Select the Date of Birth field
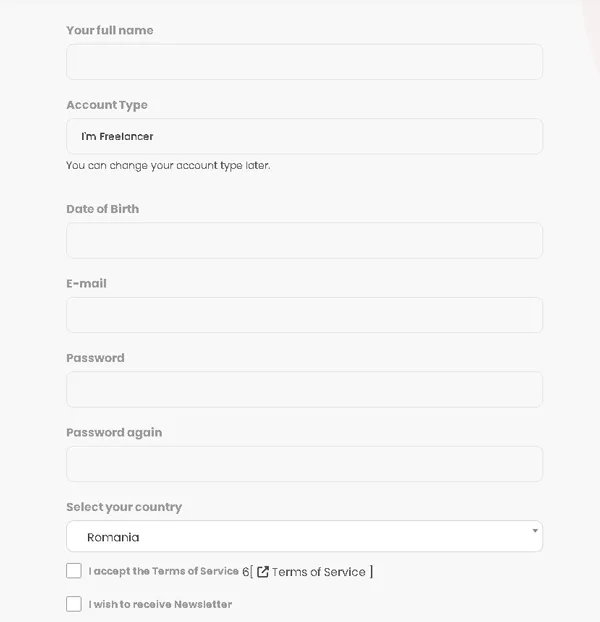This screenshot has height=622, width=600. pyautogui.click(x=304, y=240)
